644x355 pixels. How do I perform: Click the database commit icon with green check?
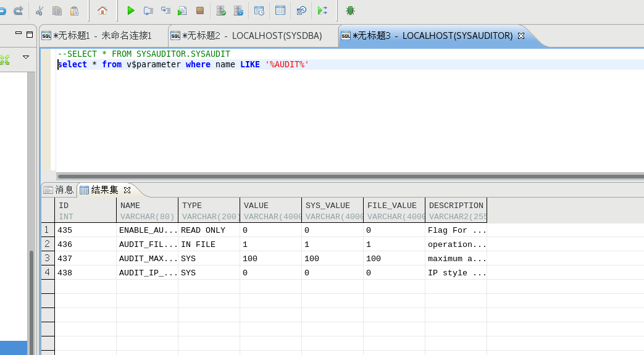pos(221,10)
